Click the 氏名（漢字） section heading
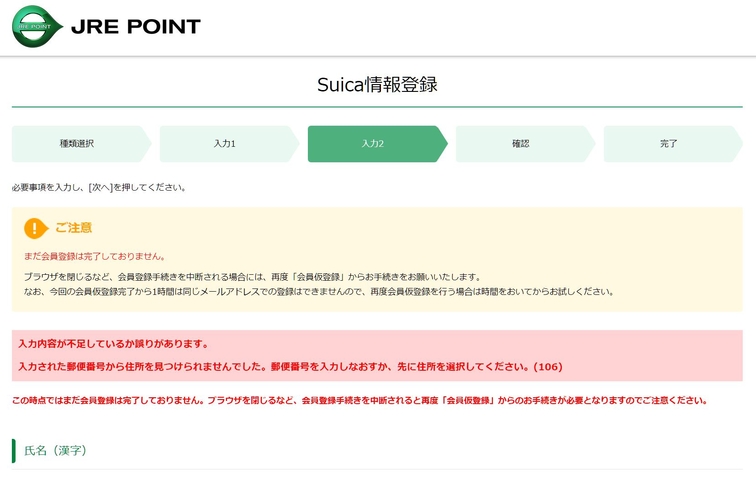756x480 pixels. point(55,451)
